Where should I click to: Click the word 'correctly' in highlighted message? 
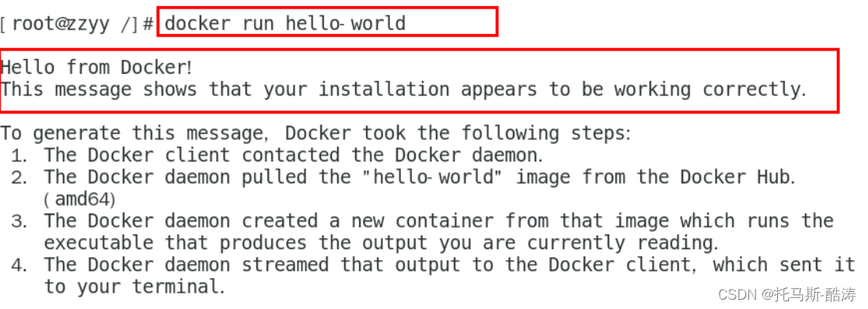(x=755, y=89)
